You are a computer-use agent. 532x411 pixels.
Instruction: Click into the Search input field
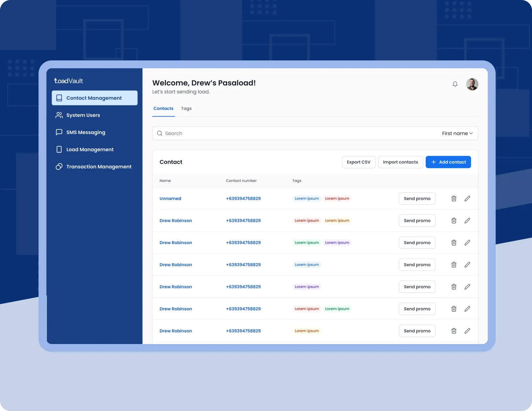pyautogui.click(x=296, y=133)
